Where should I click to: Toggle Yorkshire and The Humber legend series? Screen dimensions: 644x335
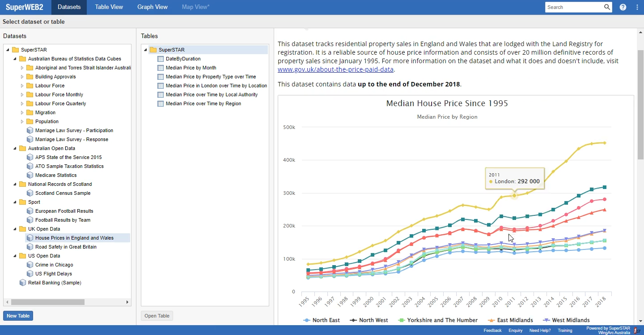[437, 320]
